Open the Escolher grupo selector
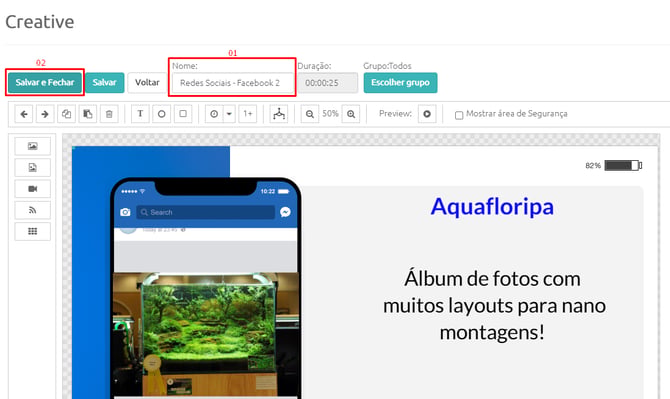 point(400,82)
